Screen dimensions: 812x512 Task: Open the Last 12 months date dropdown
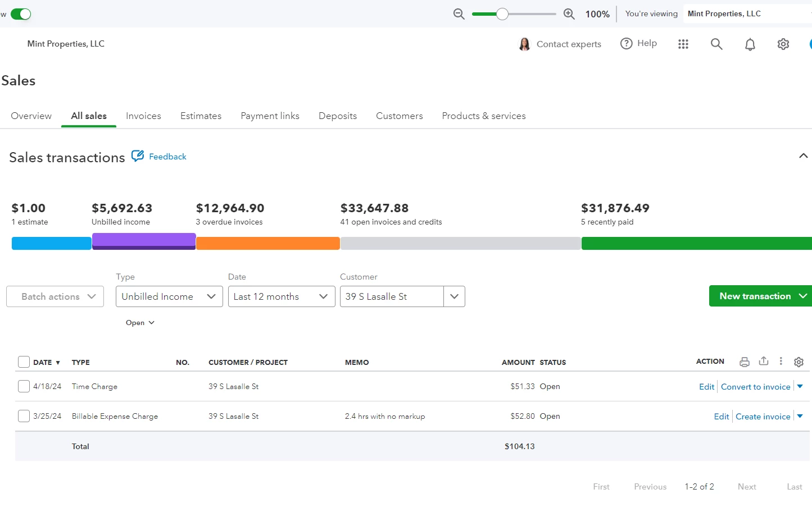point(282,296)
